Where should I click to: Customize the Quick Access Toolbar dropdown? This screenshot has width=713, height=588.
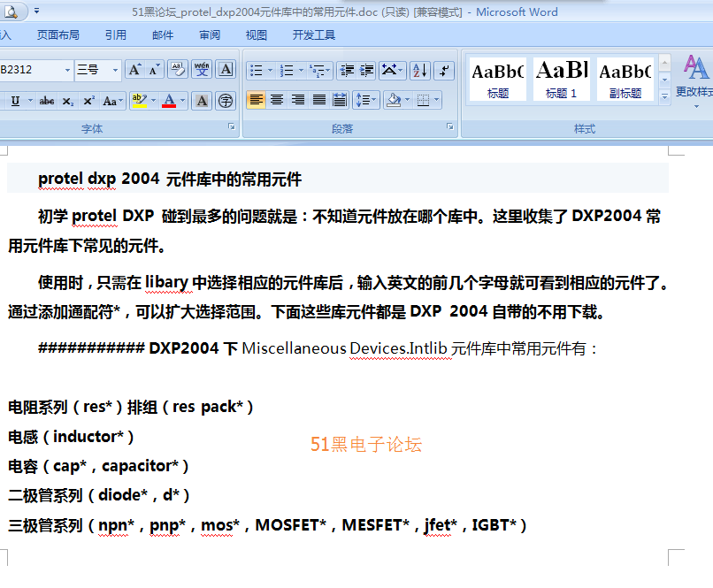click(x=37, y=11)
